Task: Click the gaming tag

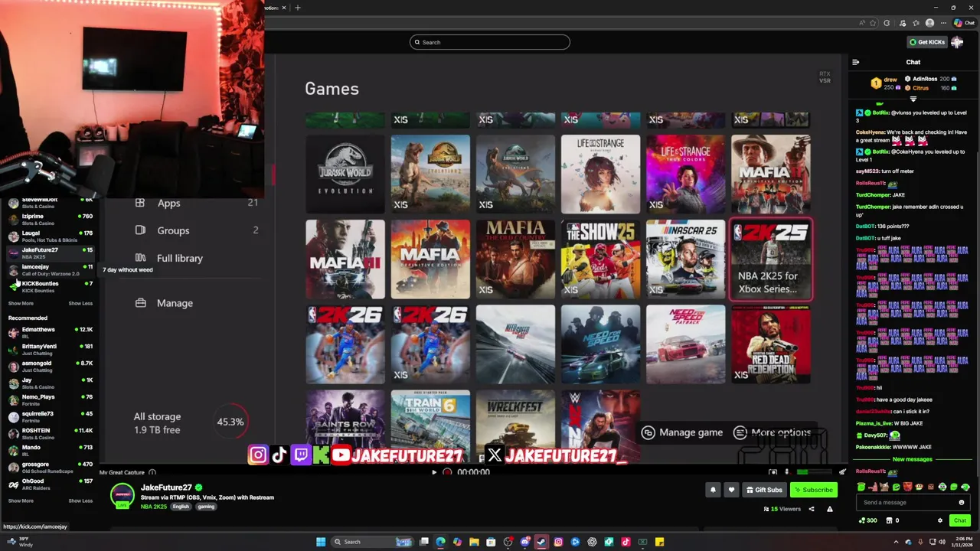Action: tap(206, 507)
